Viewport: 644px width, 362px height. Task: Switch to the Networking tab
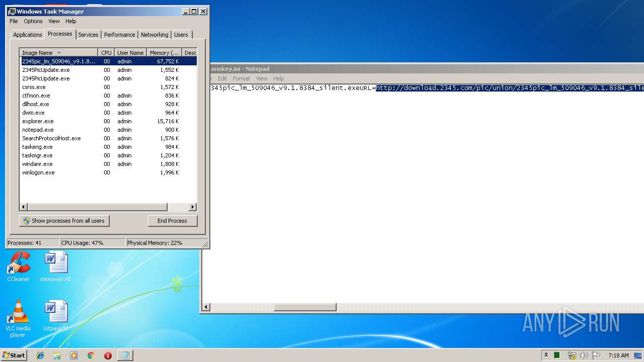point(154,35)
